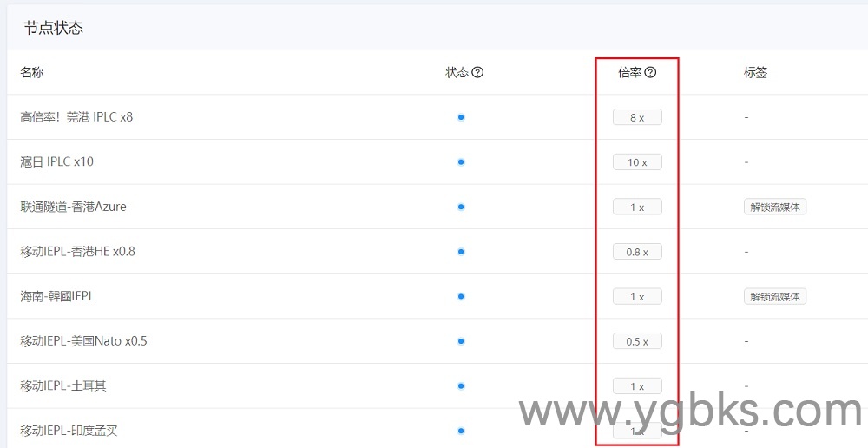Select the 滬日 IPLC x10 node name

[56, 162]
